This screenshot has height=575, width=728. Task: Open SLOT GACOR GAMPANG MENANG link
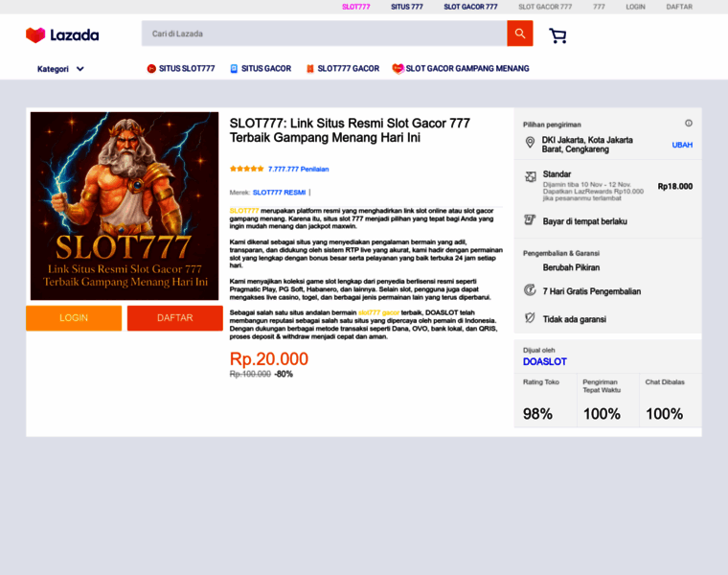[467, 69]
